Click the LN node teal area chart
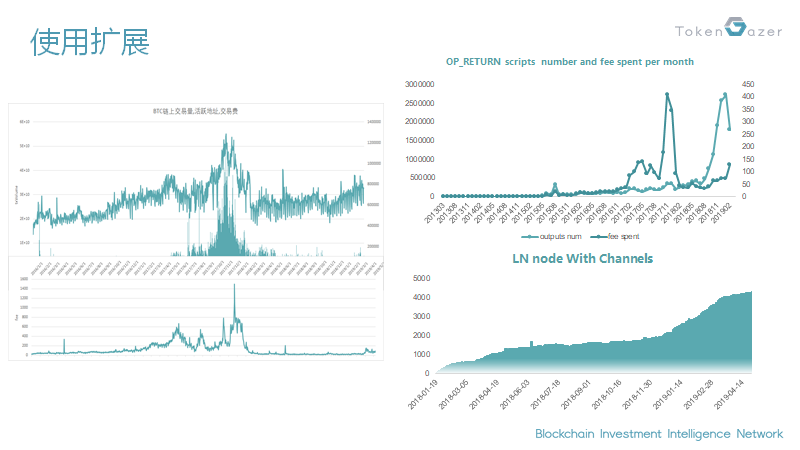The image size is (800, 450). (593, 332)
